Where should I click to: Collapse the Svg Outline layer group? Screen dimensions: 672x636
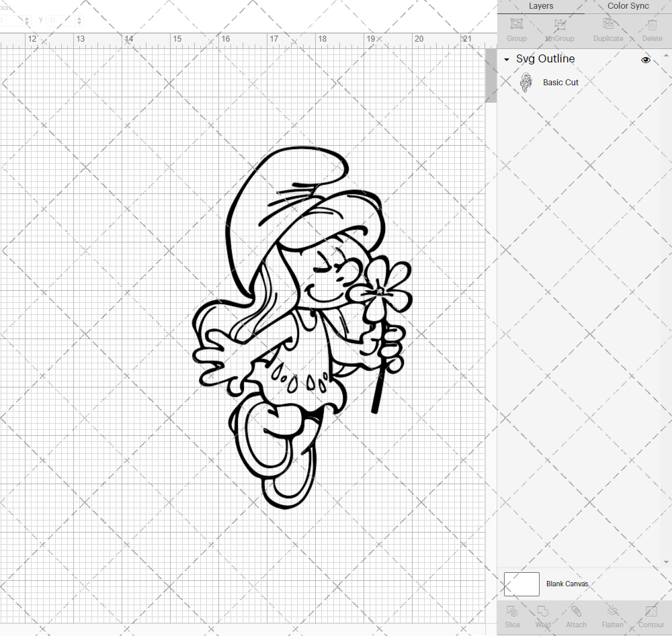pyautogui.click(x=506, y=60)
